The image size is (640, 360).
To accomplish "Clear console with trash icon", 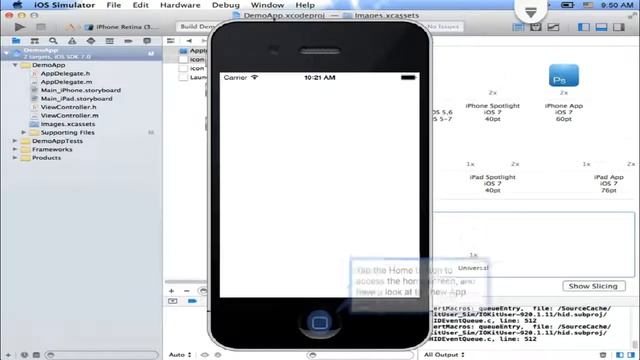I will [603, 355].
